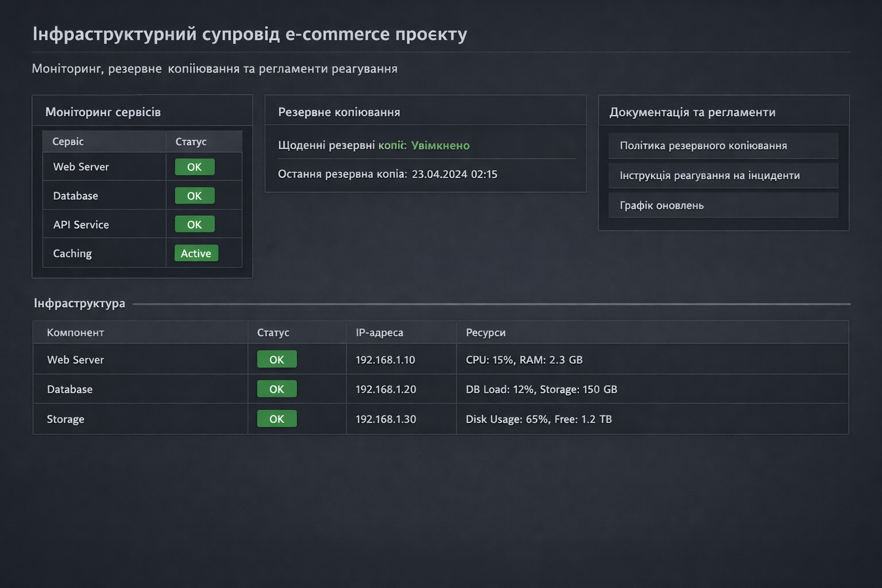Image resolution: width=882 pixels, height=588 pixels.
Task: Click the Увімкнено backup status text
Action: 440,145
